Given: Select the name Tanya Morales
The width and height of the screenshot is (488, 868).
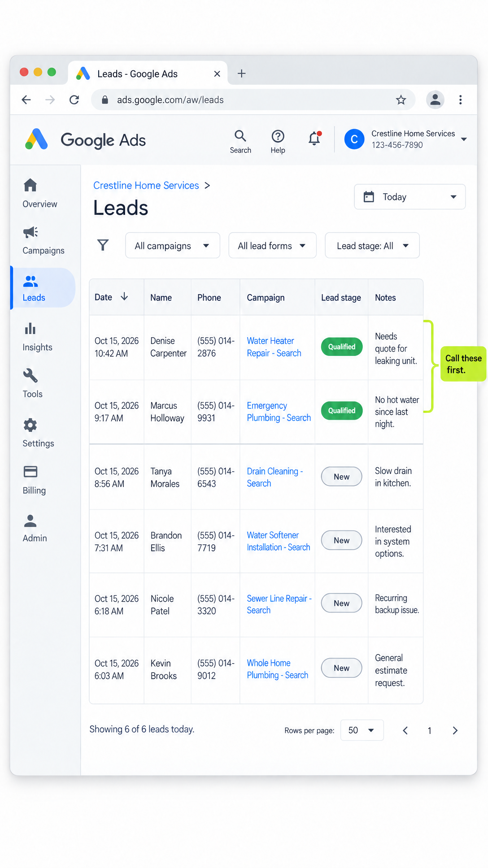Looking at the screenshot, I should point(165,477).
